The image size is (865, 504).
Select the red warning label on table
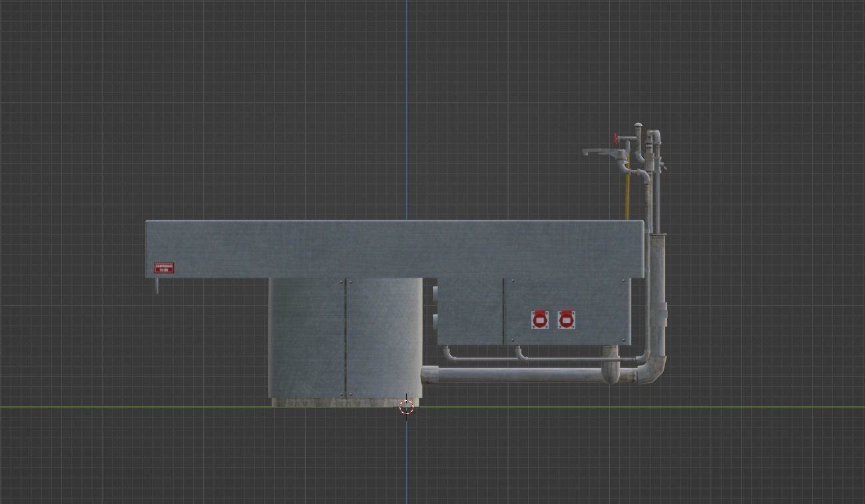click(164, 268)
